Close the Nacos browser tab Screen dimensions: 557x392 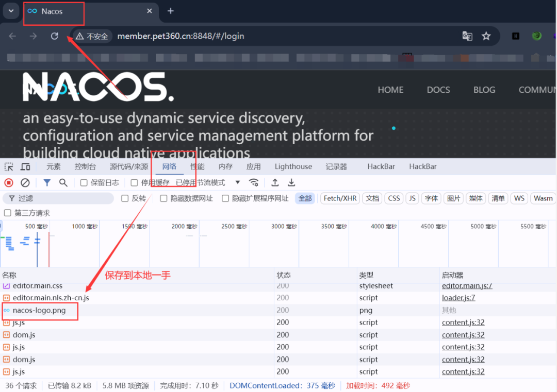pos(150,11)
